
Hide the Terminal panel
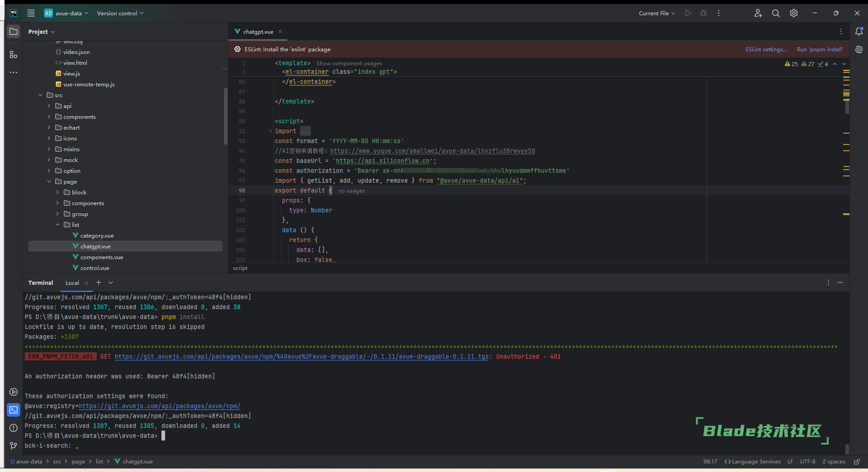840,283
